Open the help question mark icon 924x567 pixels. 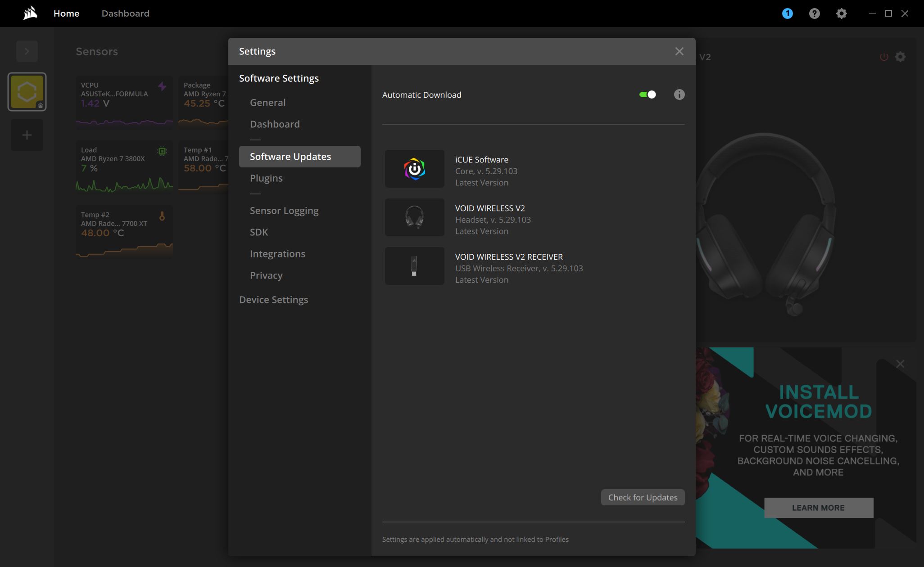point(814,13)
